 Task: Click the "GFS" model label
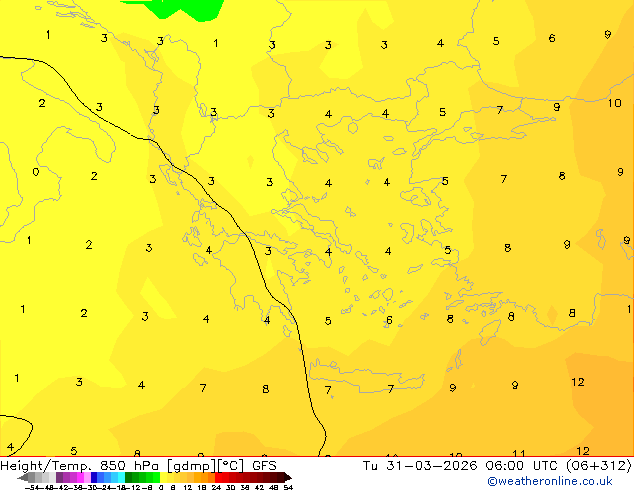click(x=264, y=465)
